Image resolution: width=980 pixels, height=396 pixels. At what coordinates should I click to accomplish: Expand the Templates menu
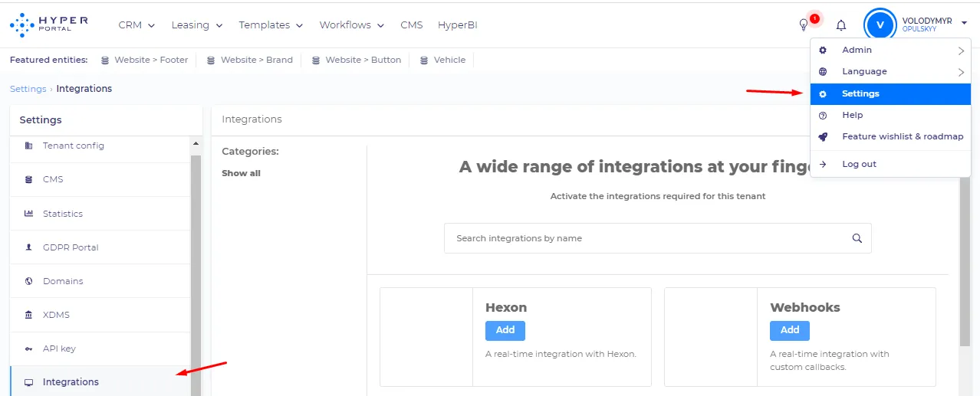click(271, 25)
